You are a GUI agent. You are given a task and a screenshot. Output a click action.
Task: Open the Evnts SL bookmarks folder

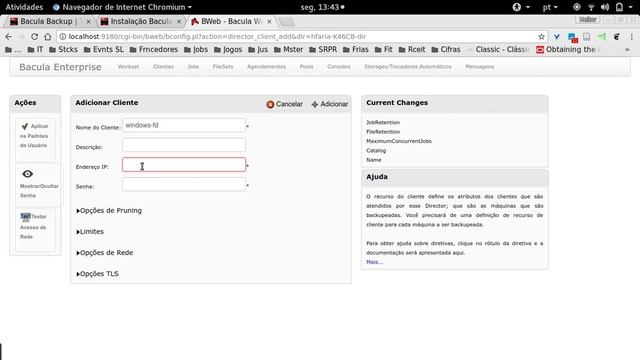click(x=103, y=49)
